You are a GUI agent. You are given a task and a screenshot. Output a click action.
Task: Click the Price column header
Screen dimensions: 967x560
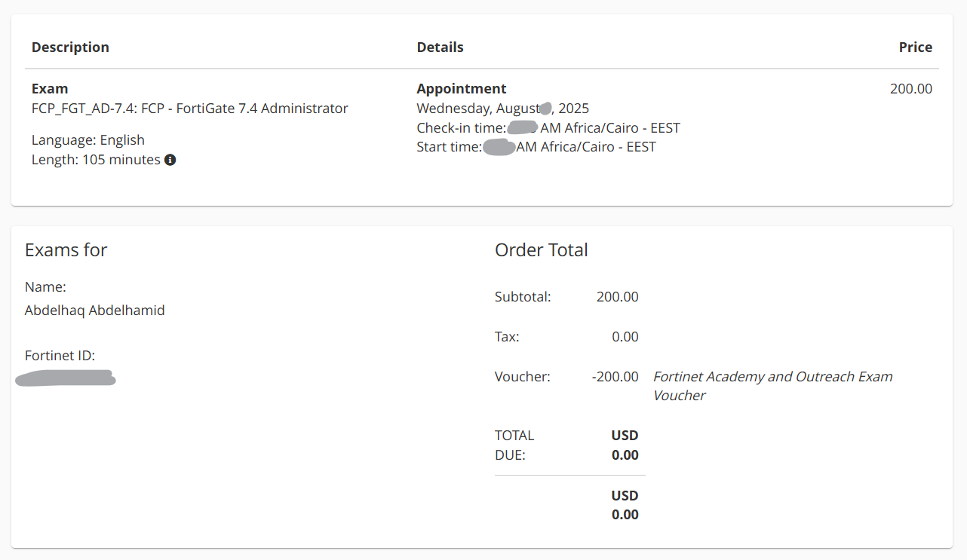click(915, 47)
